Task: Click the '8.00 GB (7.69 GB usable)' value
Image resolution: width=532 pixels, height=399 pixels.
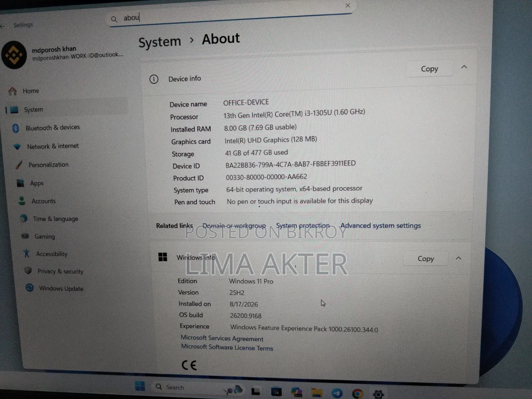Action: [x=260, y=127]
